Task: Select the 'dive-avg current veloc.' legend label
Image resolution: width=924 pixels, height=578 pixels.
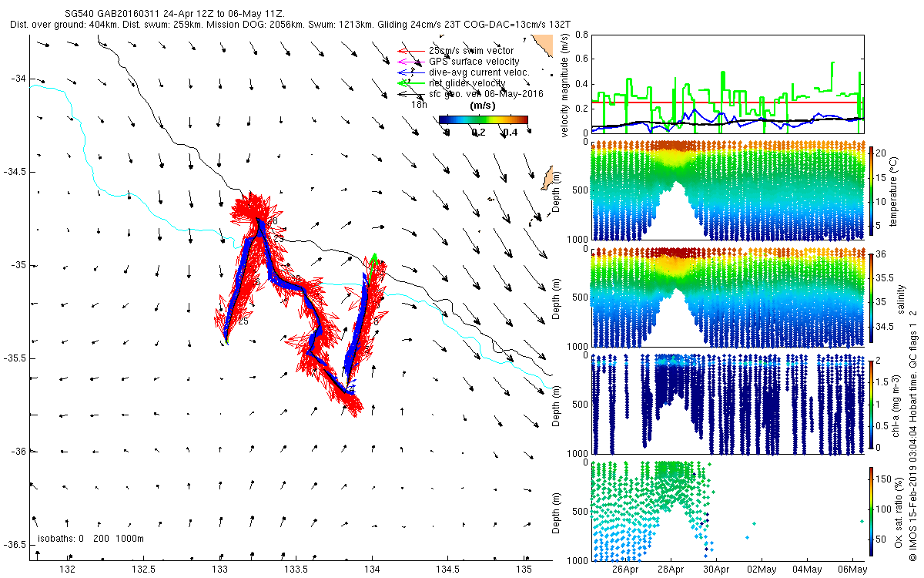Action: (480, 72)
